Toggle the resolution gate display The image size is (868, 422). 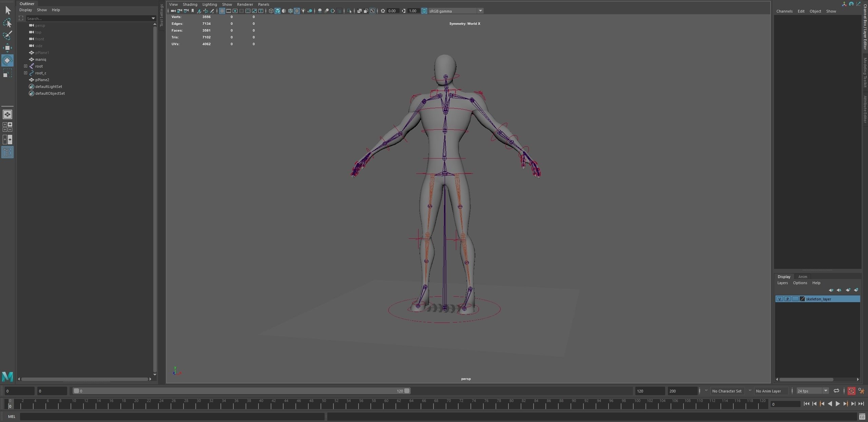pos(235,11)
